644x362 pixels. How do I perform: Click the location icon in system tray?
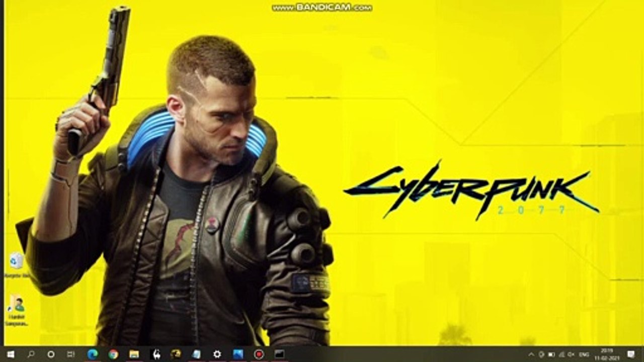point(542,354)
